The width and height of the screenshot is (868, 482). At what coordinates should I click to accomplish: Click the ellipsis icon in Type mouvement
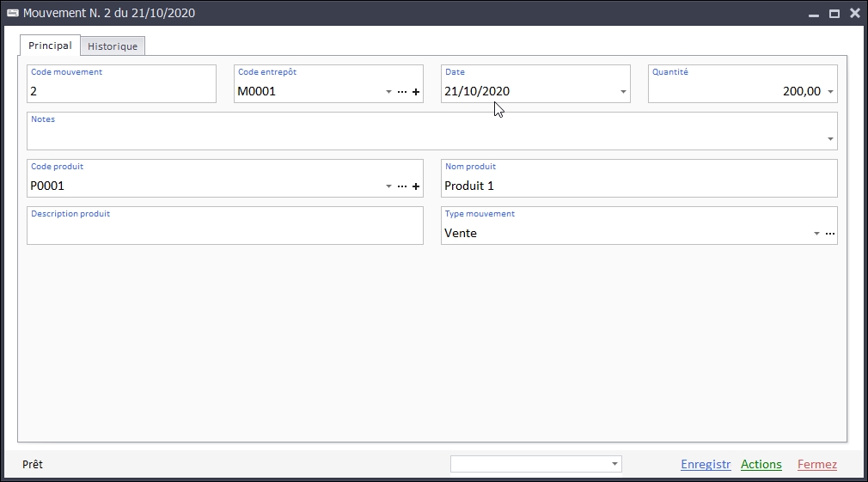tap(830, 234)
